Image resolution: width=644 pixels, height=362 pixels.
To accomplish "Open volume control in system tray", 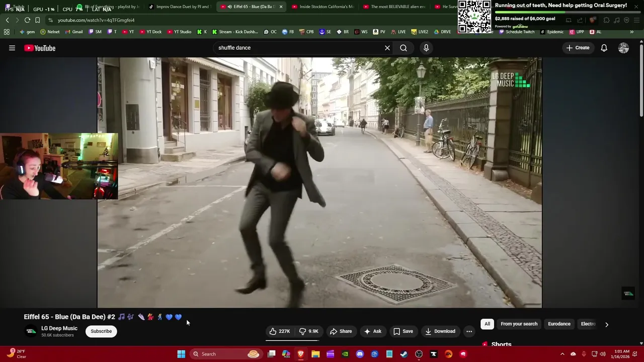I will 603,354.
